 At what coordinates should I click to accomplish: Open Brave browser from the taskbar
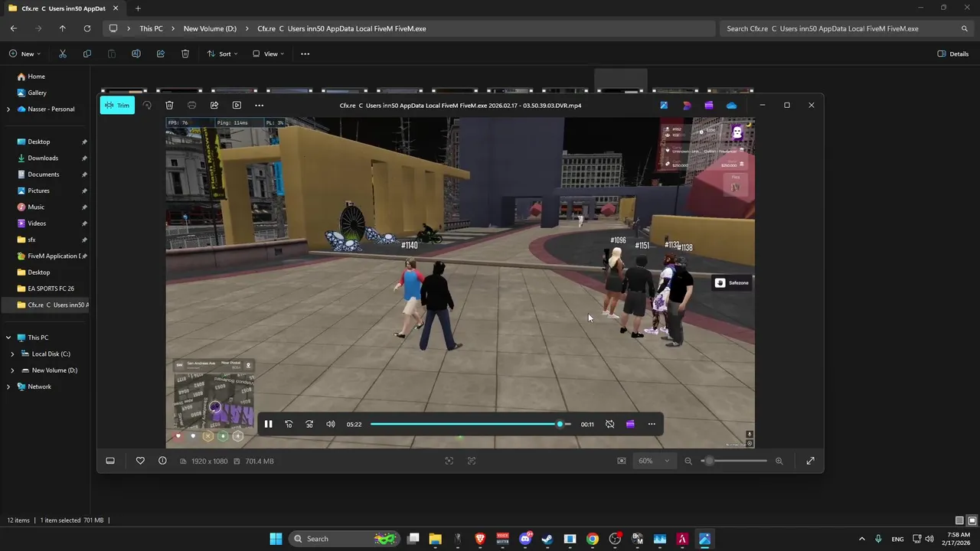tap(480, 539)
